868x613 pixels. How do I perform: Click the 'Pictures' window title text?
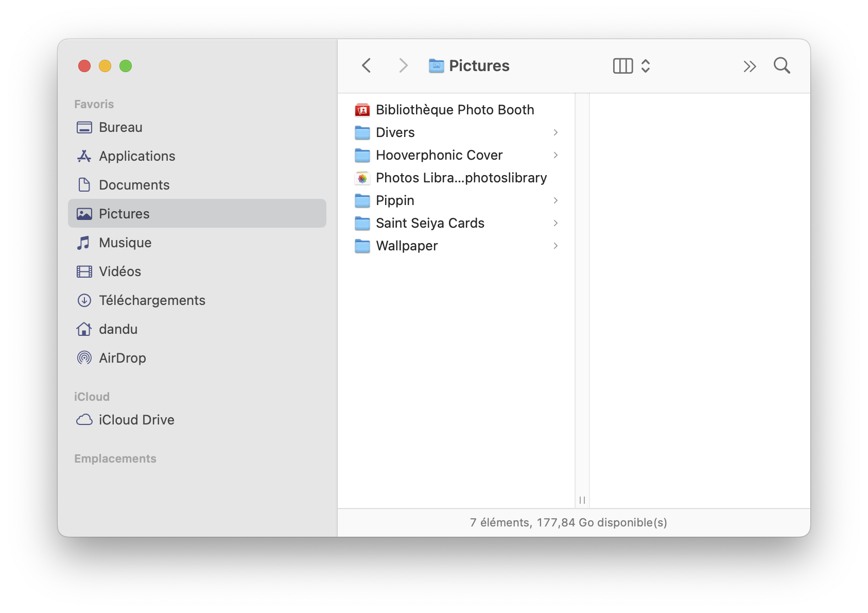click(479, 65)
